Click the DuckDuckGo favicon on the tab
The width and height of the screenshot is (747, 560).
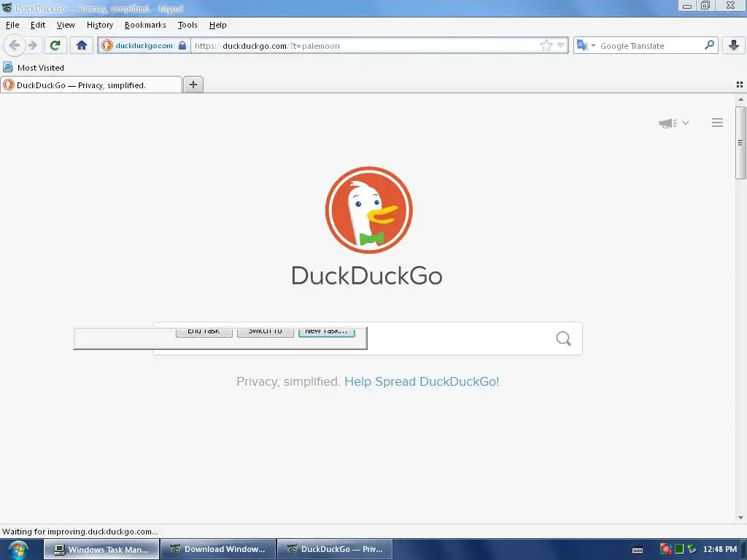[x=9, y=85]
